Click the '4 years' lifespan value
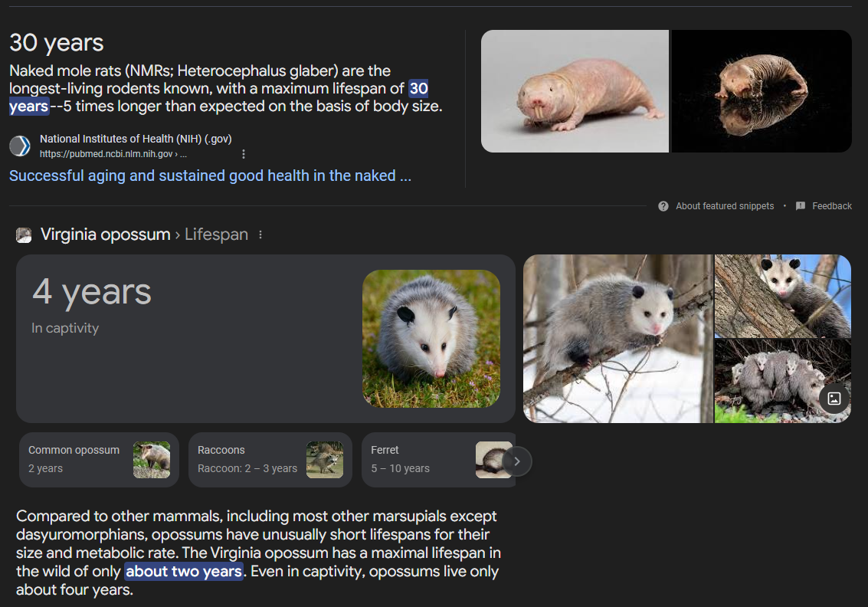 (92, 292)
